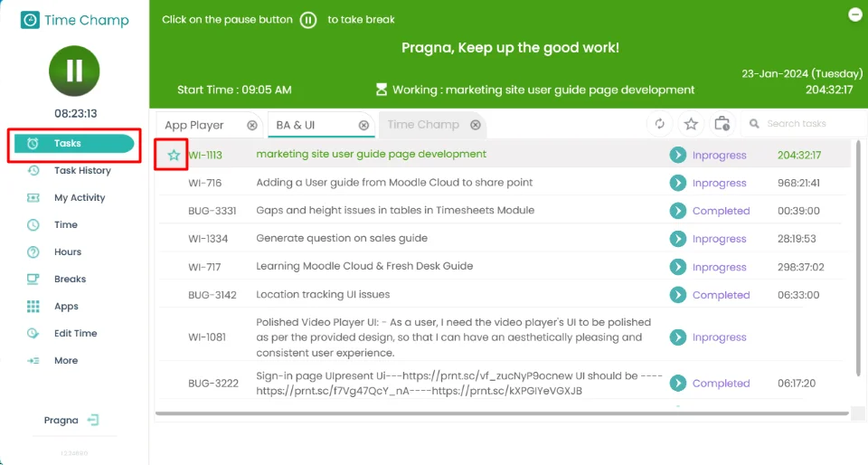Image resolution: width=868 pixels, height=465 pixels.
Task: Click the search magnifier icon
Action: coord(754,123)
